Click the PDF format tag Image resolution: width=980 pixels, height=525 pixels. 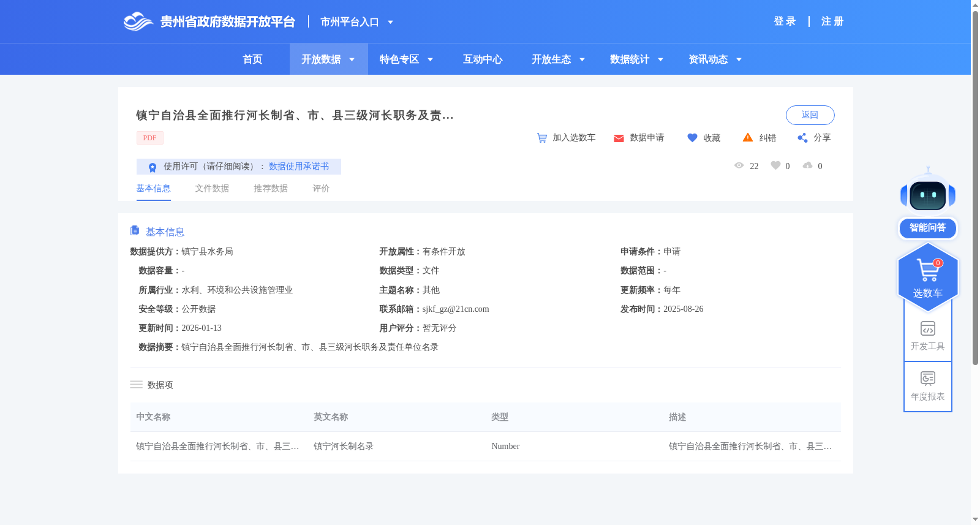(150, 138)
